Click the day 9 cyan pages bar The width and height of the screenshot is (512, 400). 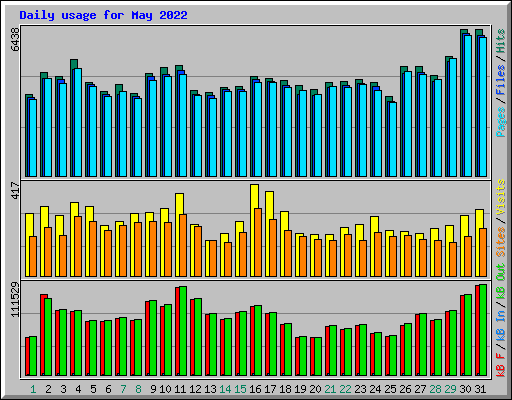point(153,129)
